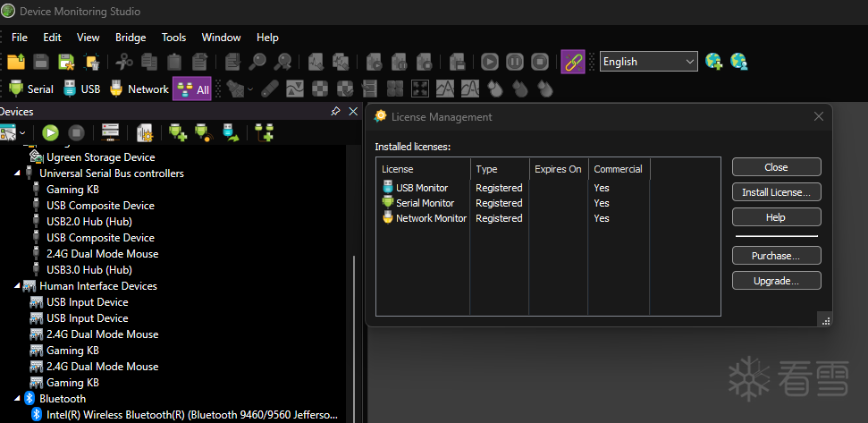Viewport: 868px width, 423px height.
Task: Select the Network device filter
Action: click(x=139, y=89)
